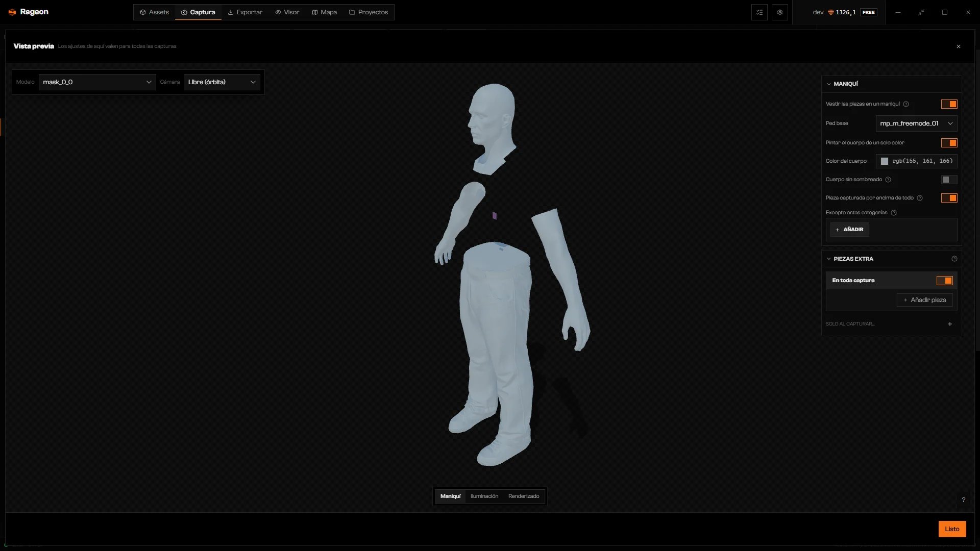Click the gem credits icon next to 1326,1
The image size is (980, 551).
(830, 12)
